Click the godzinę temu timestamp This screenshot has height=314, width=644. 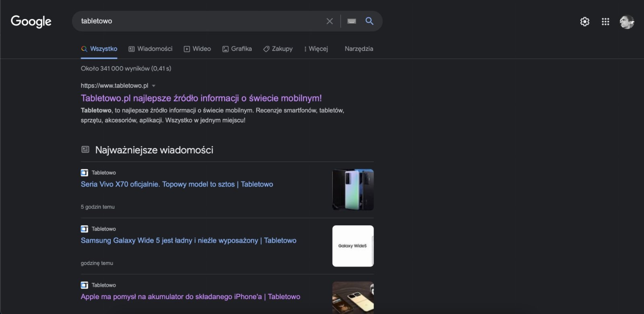coord(97,263)
